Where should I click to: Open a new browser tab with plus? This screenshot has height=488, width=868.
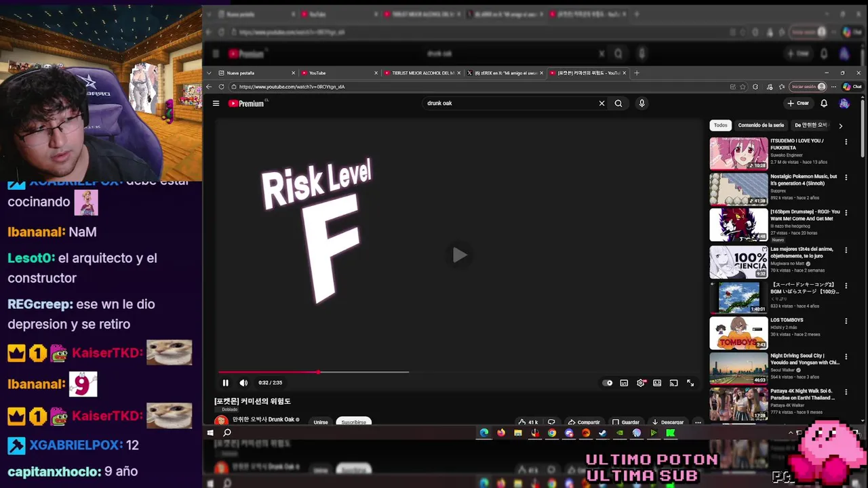636,73
